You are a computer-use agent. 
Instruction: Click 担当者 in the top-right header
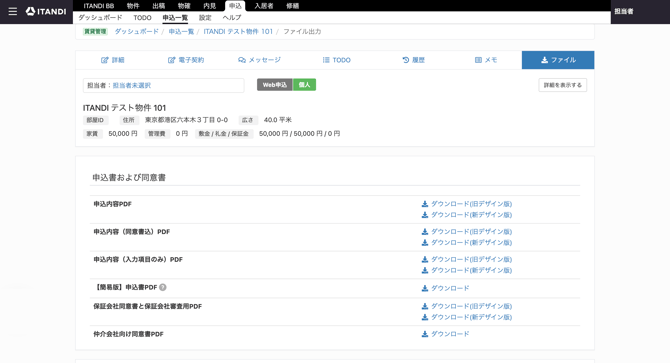624,12
